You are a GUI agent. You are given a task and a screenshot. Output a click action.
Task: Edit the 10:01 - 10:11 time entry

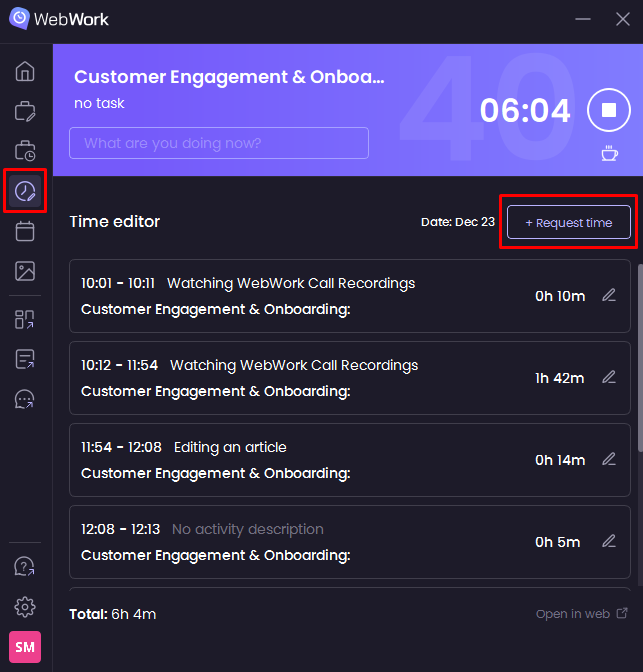(x=609, y=295)
